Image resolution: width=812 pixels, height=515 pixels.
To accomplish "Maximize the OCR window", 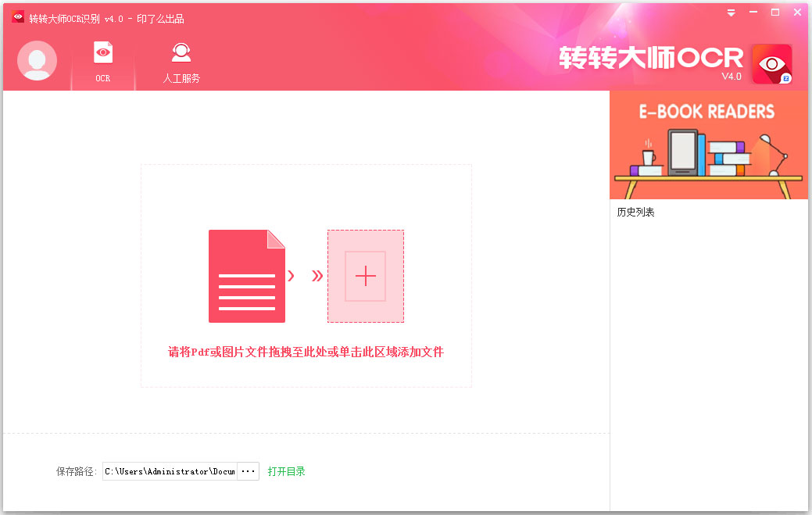I will click(x=775, y=13).
